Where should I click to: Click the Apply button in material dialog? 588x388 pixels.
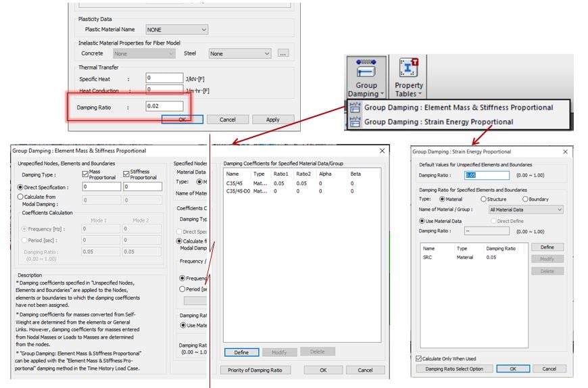[272, 120]
